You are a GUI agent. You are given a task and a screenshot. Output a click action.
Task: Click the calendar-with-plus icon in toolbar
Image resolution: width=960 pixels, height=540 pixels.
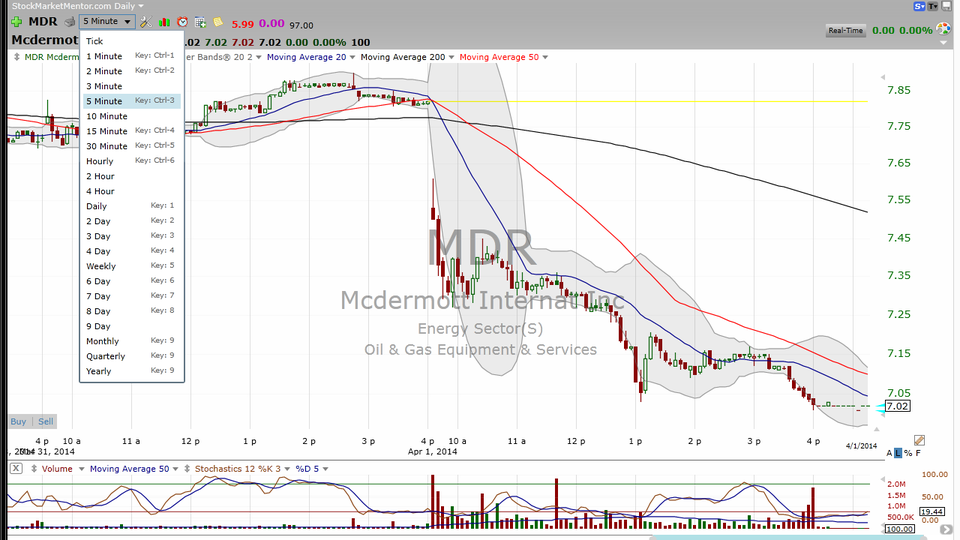pyautogui.click(x=200, y=22)
